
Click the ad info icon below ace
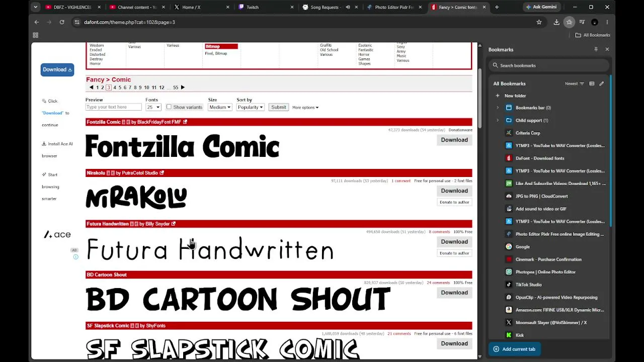point(75,257)
